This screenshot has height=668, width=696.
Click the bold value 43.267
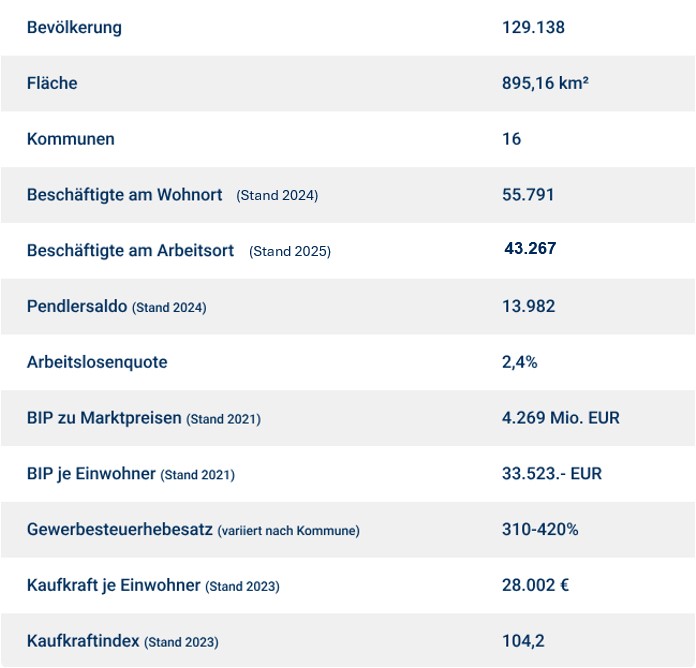pyautogui.click(x=530, y=248)
